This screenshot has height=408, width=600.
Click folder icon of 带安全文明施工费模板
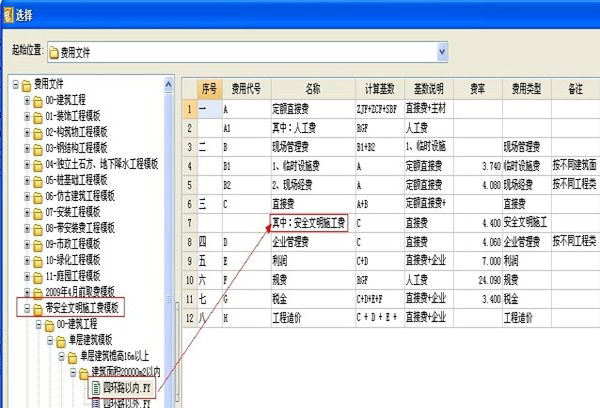point(37,308)
